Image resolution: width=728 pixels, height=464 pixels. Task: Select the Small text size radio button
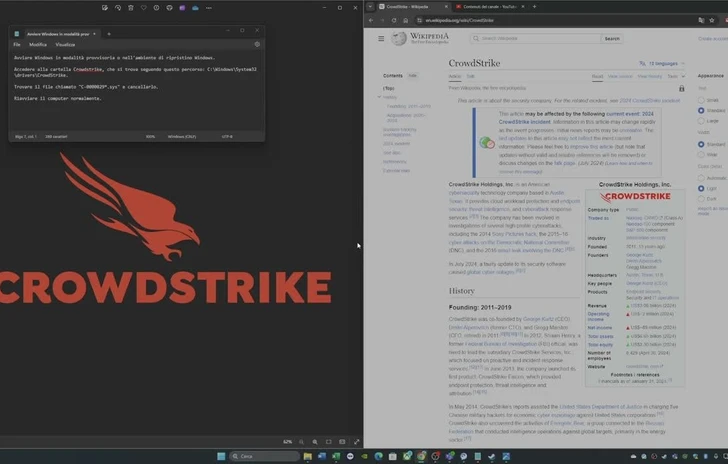coord(700,100)
